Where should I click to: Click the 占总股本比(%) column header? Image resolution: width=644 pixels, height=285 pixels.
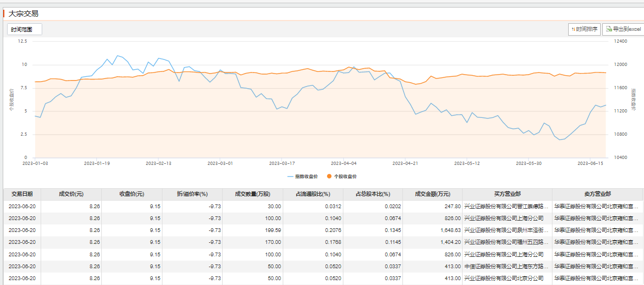[373, 194]
